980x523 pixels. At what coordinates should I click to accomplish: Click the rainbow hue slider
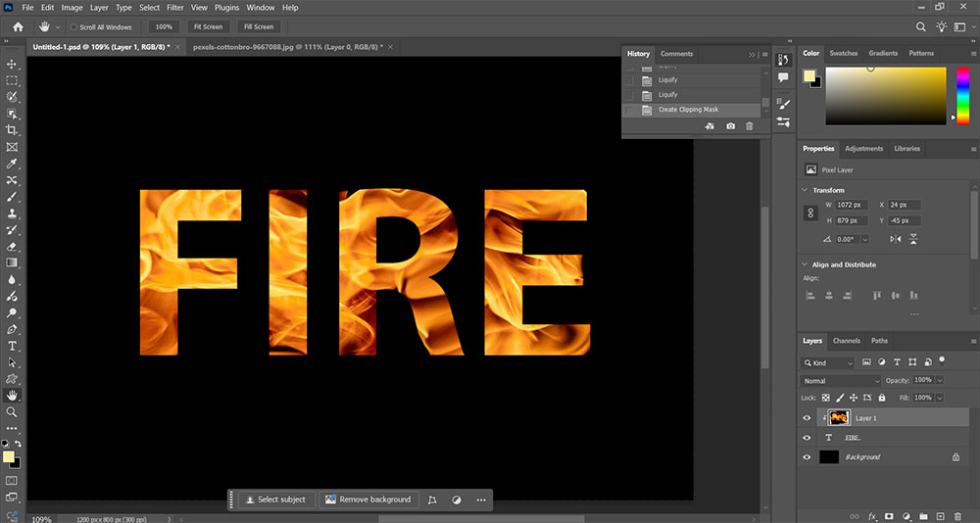click(963, 96)
